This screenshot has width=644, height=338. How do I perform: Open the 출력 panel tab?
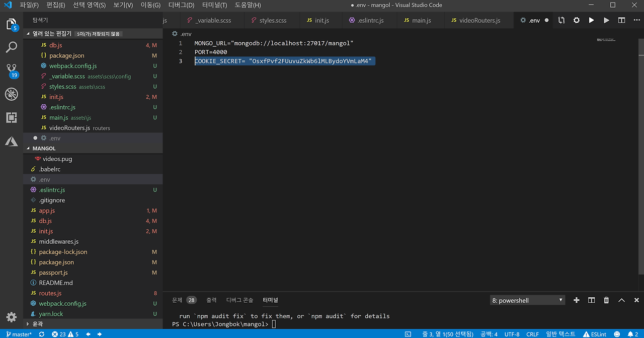[211, 300]
